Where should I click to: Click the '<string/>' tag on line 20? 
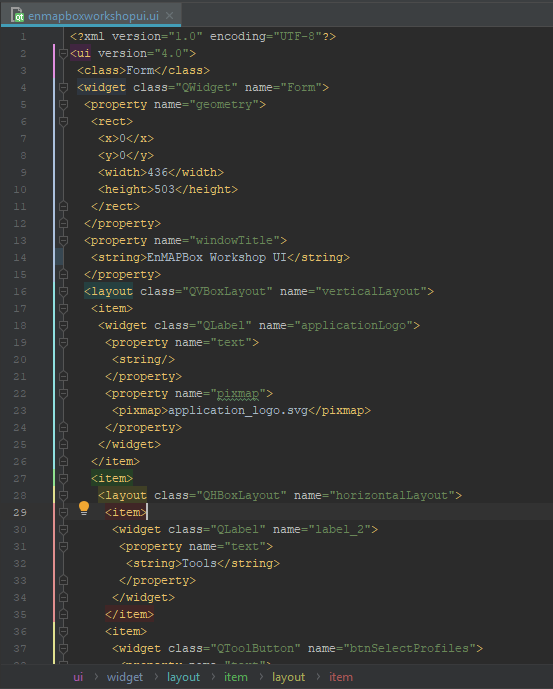(x=143, y=359)
